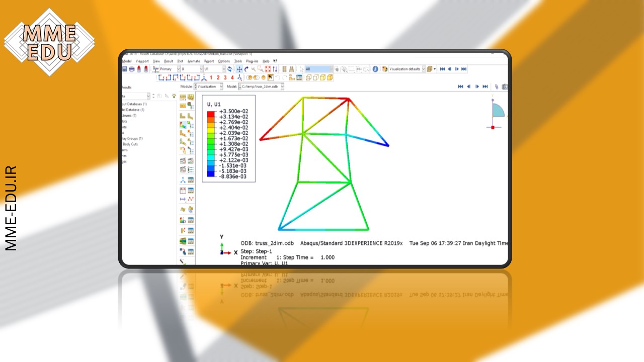Open the Animate menu
This screenshot has width=644, height=362.
click(194, 61)
